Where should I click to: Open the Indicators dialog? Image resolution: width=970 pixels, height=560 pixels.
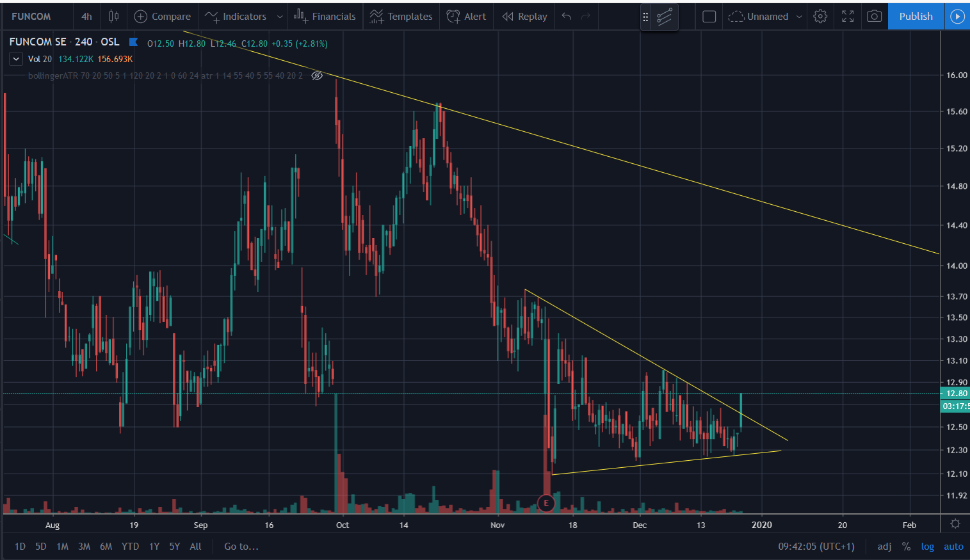[236, 16]
